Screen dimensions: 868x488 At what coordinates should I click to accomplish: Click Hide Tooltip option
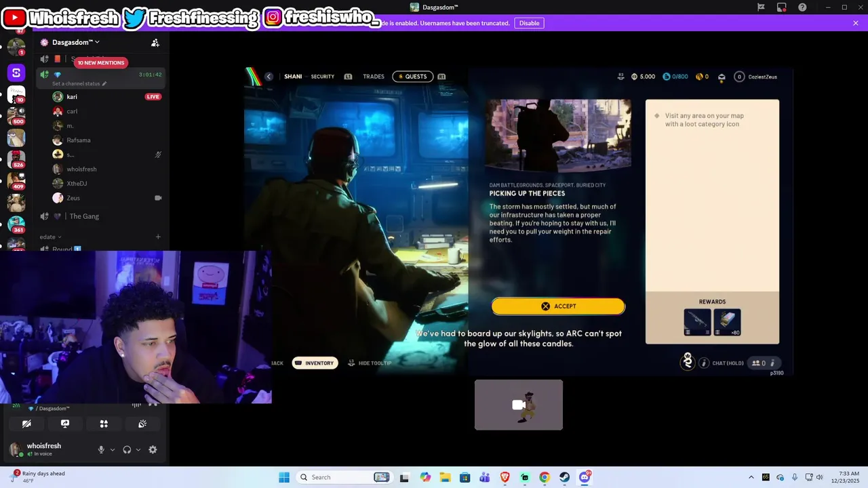tap(370, 363)
